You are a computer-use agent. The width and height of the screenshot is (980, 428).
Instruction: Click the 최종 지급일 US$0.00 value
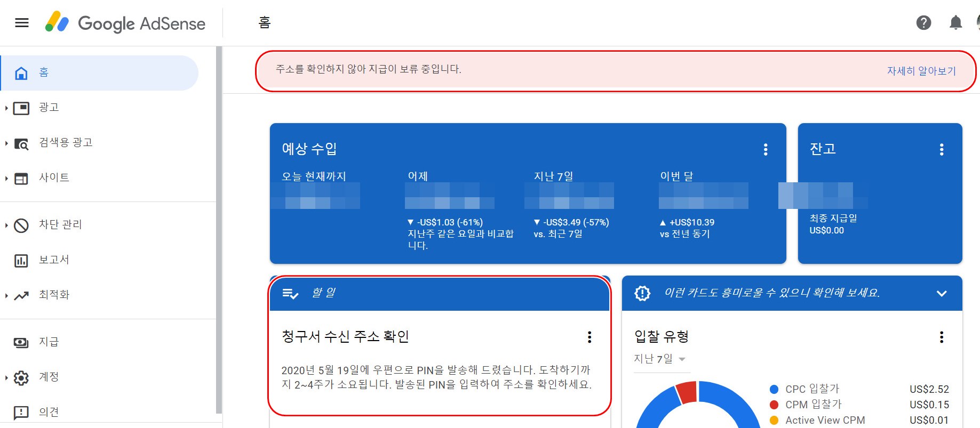pos(826,230)
